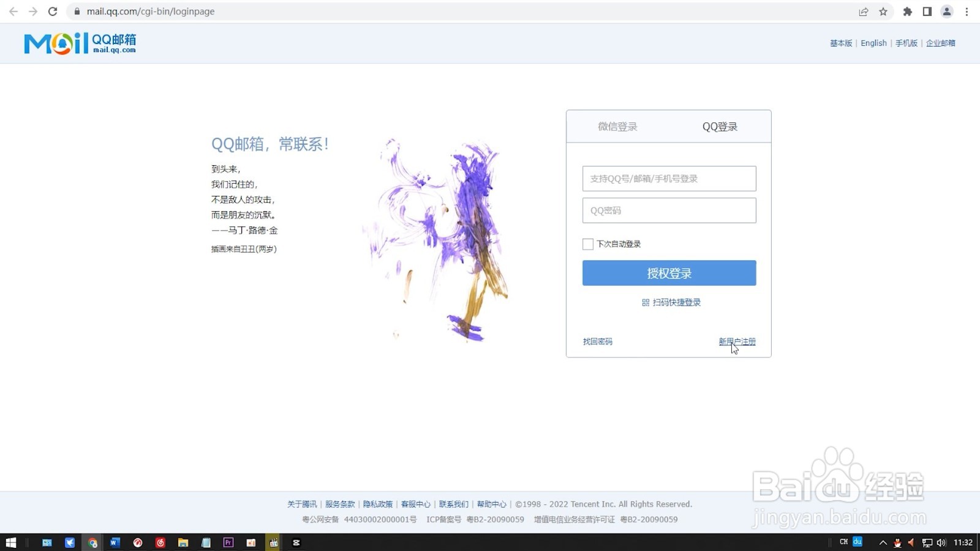
Task: Click the 授权登录 login button
Action: [668, 273]
